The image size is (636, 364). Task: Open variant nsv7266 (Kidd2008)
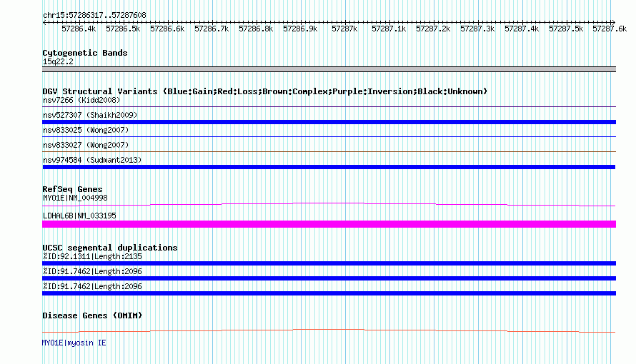81,100
